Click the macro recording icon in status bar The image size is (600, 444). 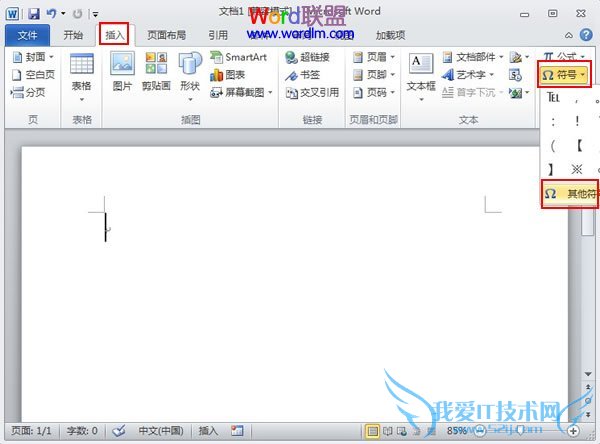click(237, 431)
